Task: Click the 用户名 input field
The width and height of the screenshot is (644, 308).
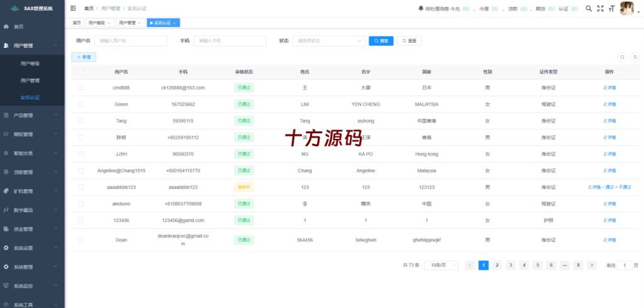Action: tap(131, 41)
